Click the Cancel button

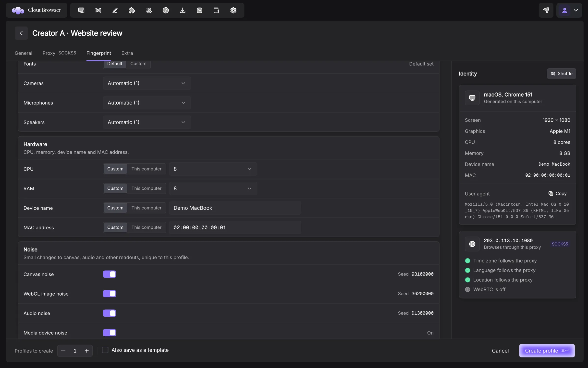(x=500, y=351)
